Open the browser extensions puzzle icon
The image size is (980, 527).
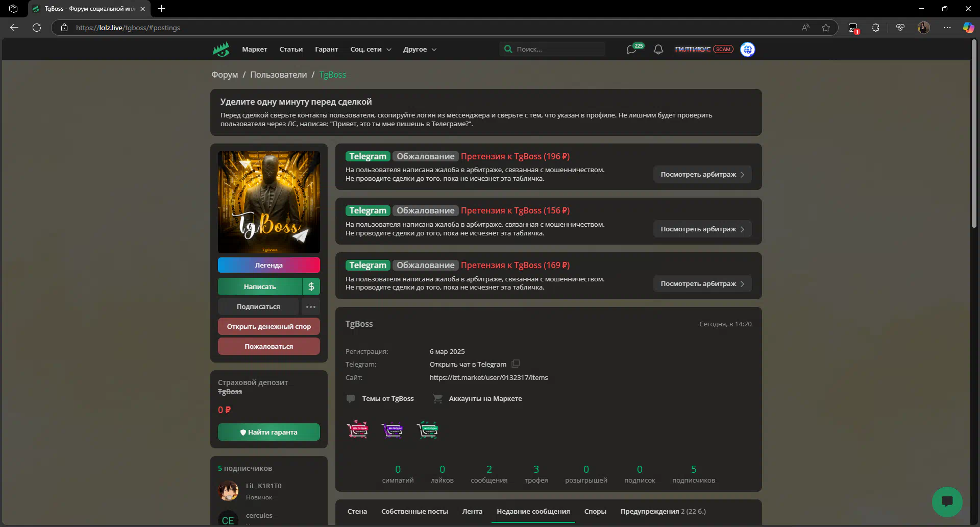click(876, 28)
